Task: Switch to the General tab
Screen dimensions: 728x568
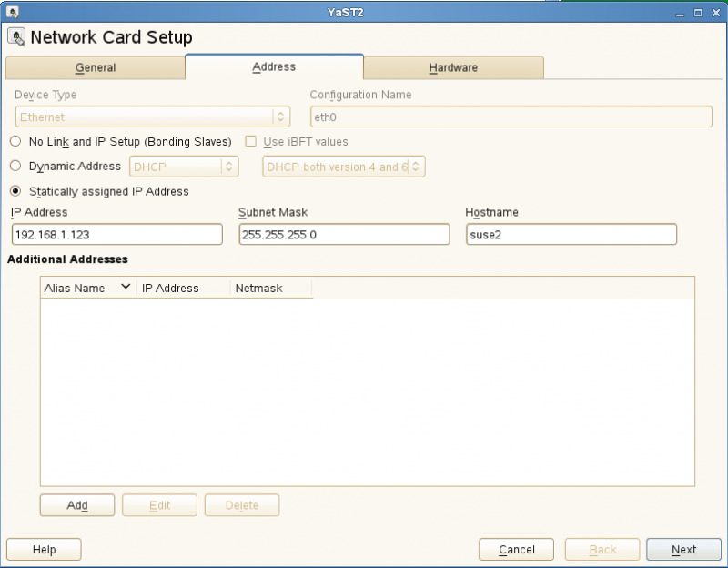Action: (x=95, y=67)
